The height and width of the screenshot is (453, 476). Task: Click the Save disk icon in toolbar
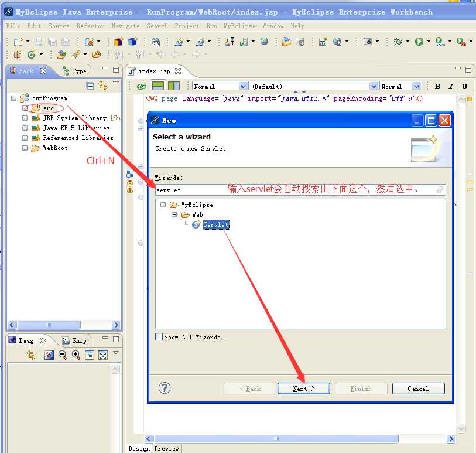pyautogui.click(x=39, y=42)
